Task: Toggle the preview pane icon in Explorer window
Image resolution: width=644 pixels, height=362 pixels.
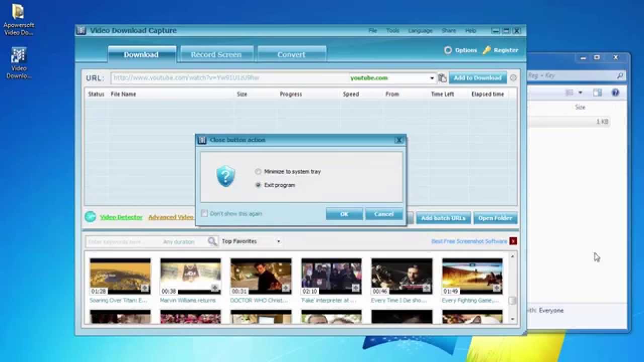Action: pos(597,93)
